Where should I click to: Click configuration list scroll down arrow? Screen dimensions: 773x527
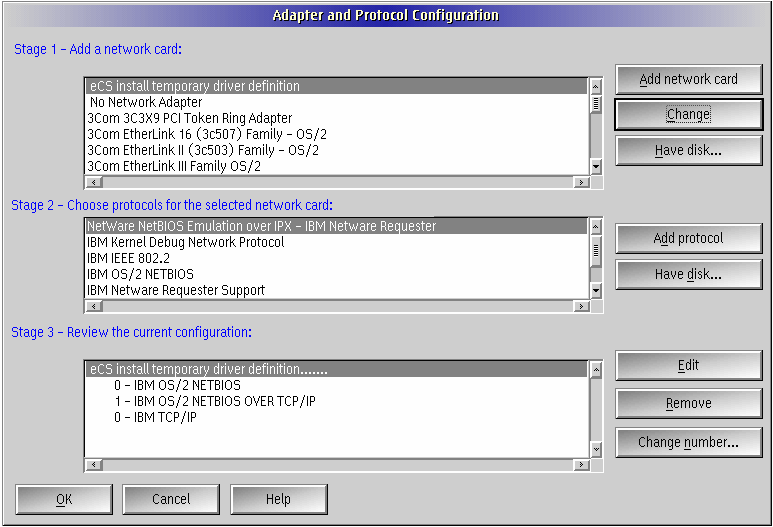(596, 449)
